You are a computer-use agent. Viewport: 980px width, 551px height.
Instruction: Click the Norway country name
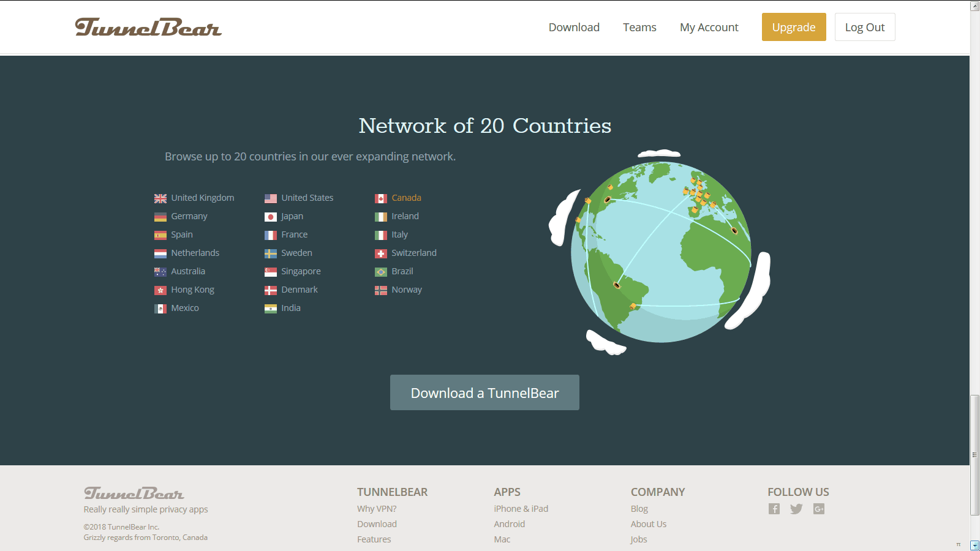pos(407,290)
